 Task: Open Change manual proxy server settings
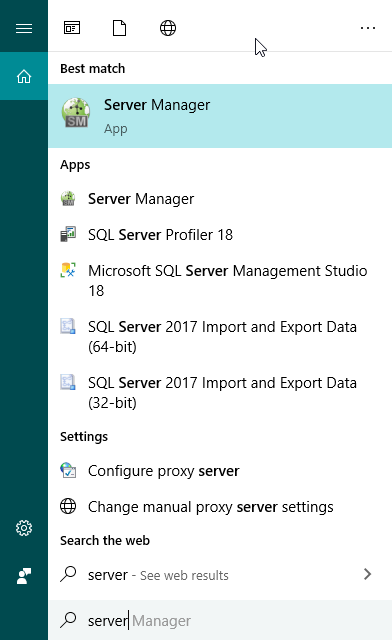[x=220, y=507]
